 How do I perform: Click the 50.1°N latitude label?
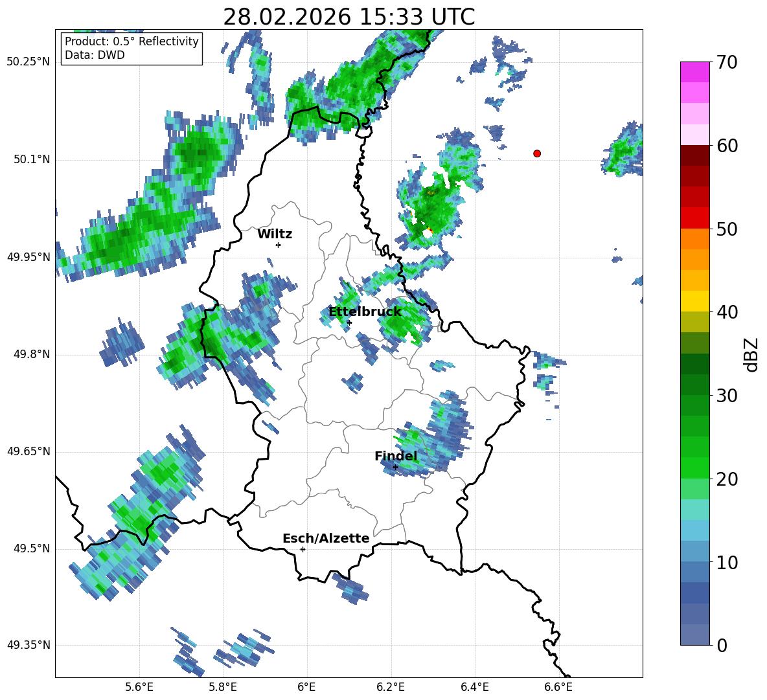(31, 160)
